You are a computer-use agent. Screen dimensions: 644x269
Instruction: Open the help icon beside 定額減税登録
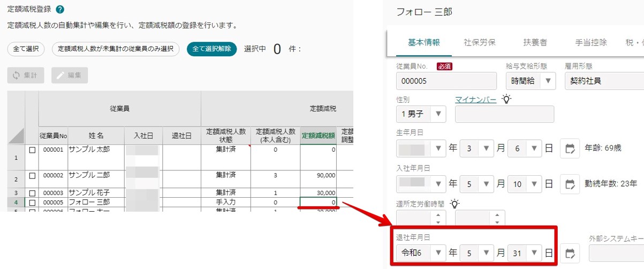click(x=60, y=10)
